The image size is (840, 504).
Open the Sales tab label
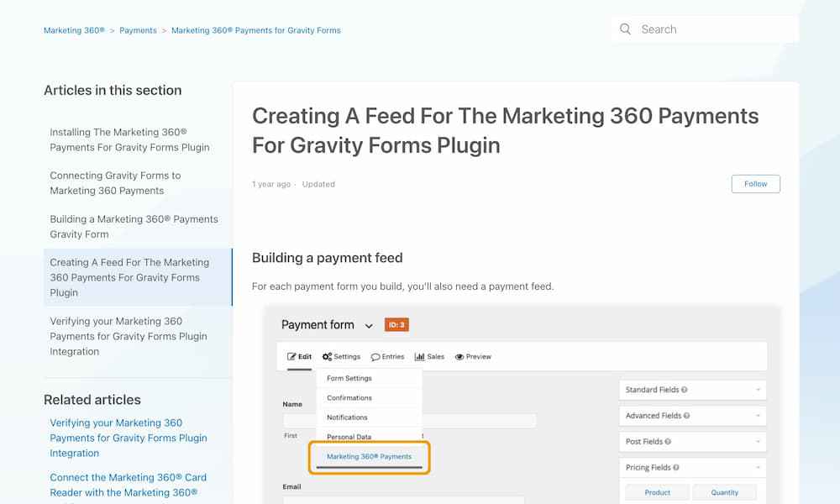(435, 357)
